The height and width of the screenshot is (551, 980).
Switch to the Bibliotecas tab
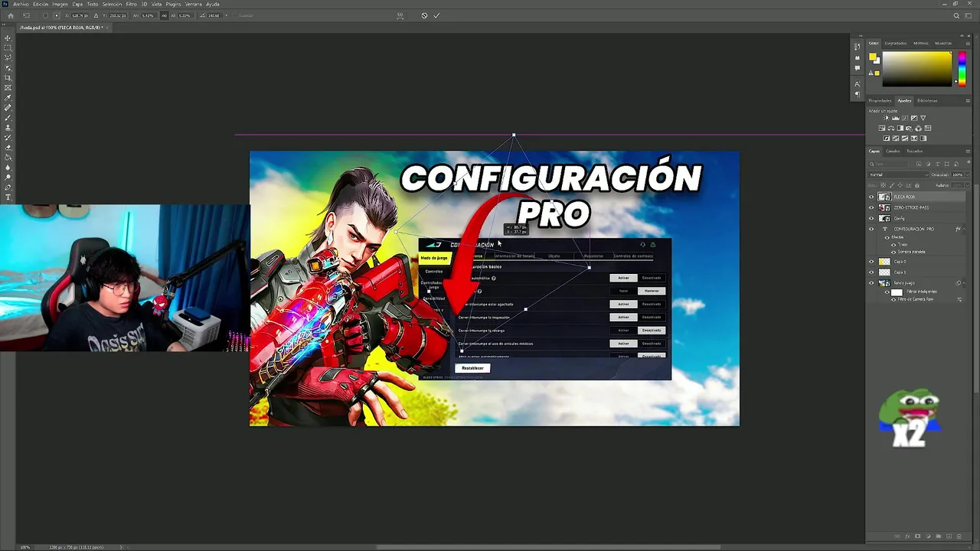[x=927, y=101]
